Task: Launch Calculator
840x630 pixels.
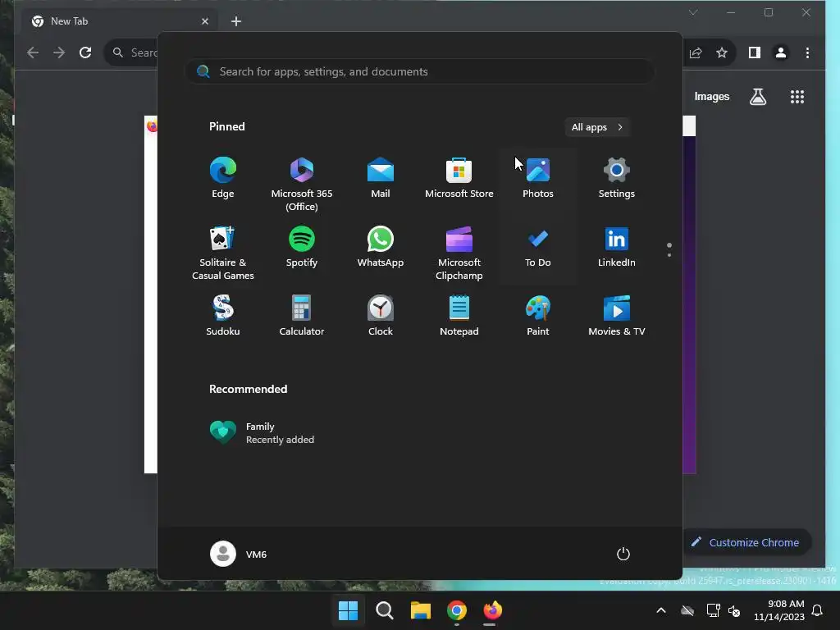Action: [x=302, y=316]
